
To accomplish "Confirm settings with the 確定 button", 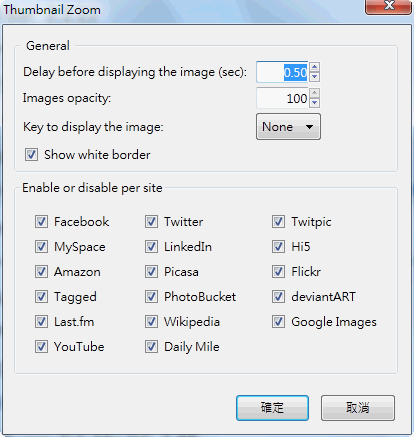I will pyautogui.click(x=272, y=408).
